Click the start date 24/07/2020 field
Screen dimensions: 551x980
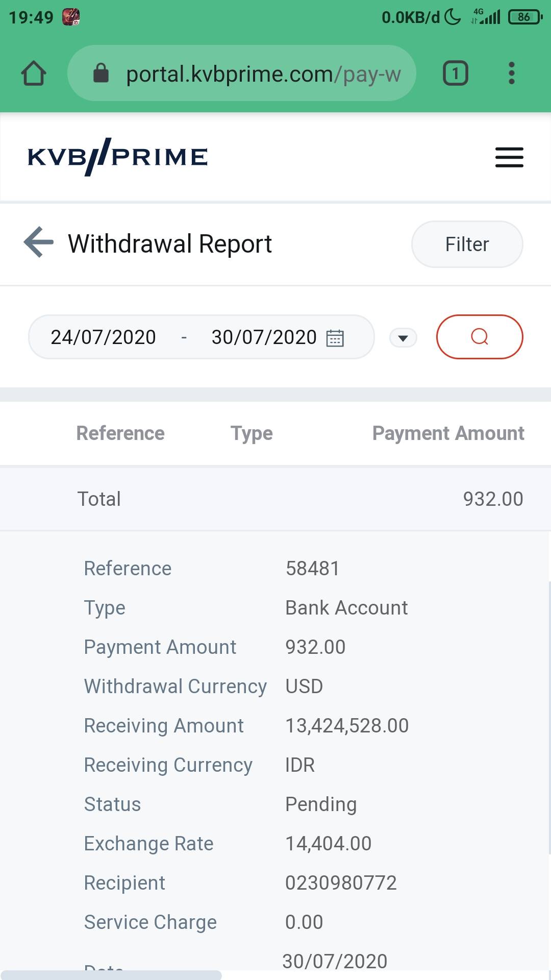[x=103, y=337]
